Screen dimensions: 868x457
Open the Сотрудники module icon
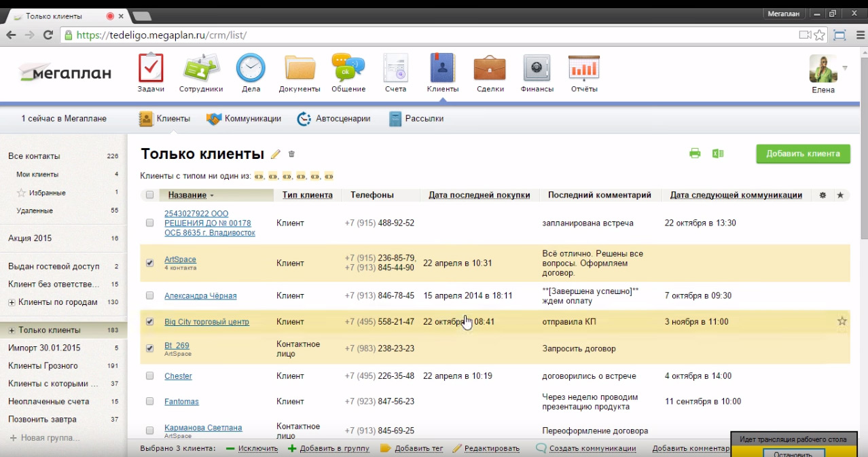[201, 69]
